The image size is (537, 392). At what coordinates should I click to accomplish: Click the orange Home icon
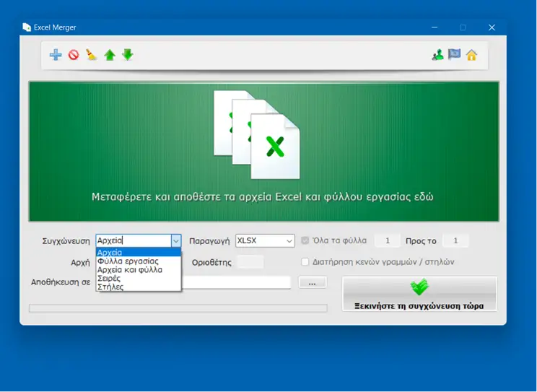click(x=471, y=55)
